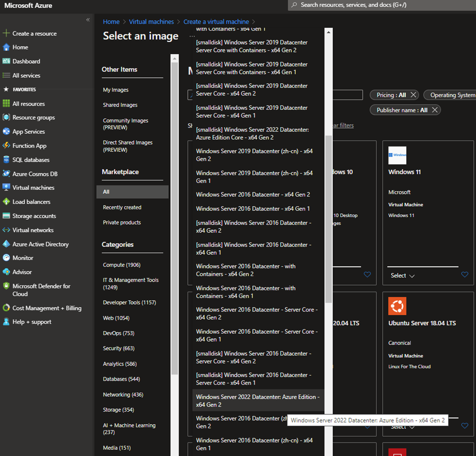Open Dashboard from the left sidebar
476x456 pixels.
(26, 61)
